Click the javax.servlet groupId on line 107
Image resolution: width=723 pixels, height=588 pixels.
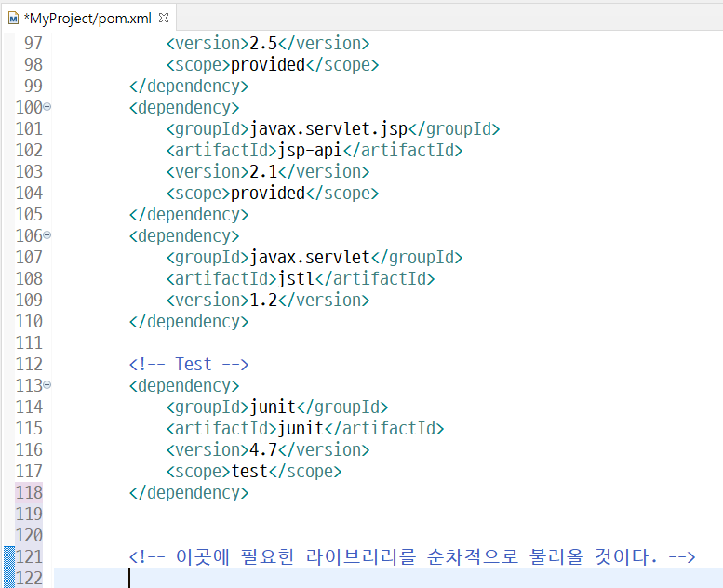(x=310, y=258)
